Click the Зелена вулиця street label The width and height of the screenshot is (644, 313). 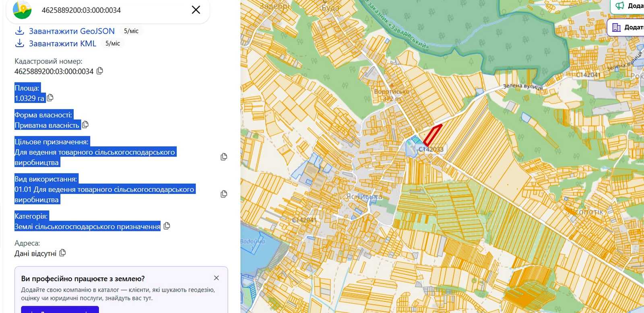(x=523, y=86)
